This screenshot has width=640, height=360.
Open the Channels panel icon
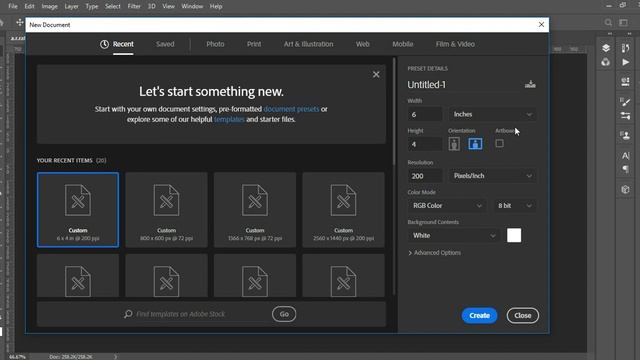(606, 62)
